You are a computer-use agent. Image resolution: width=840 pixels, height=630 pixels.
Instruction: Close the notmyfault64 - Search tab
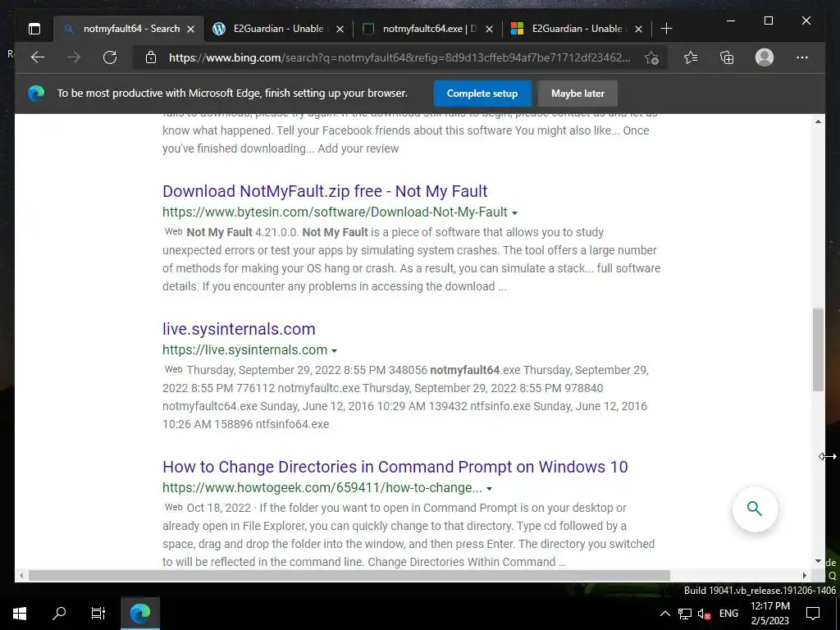(190, 30)
